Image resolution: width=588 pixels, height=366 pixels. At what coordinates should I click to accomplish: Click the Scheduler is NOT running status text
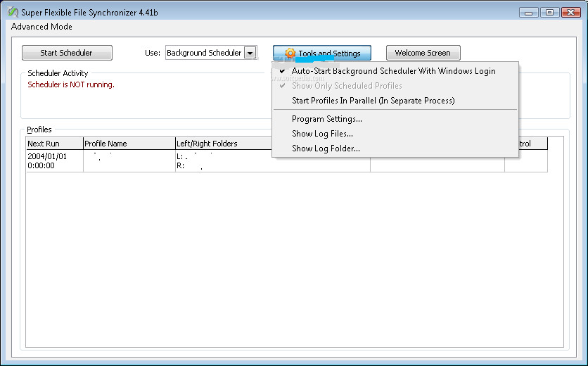click(71, 85)
